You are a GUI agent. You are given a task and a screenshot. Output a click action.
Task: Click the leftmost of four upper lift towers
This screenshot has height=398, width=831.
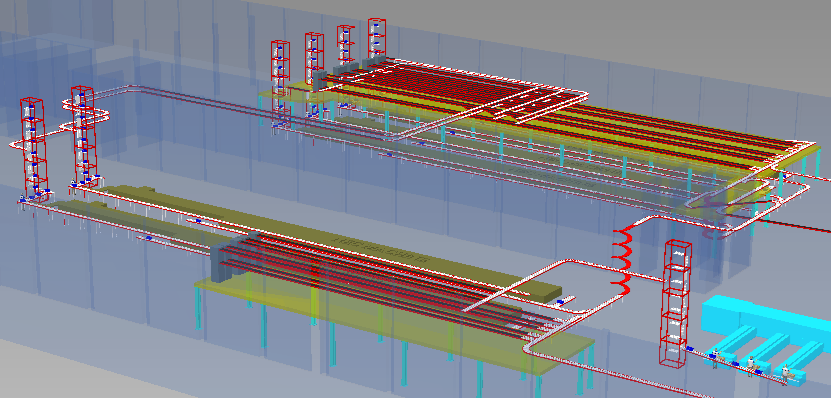[x=280, y=79]
